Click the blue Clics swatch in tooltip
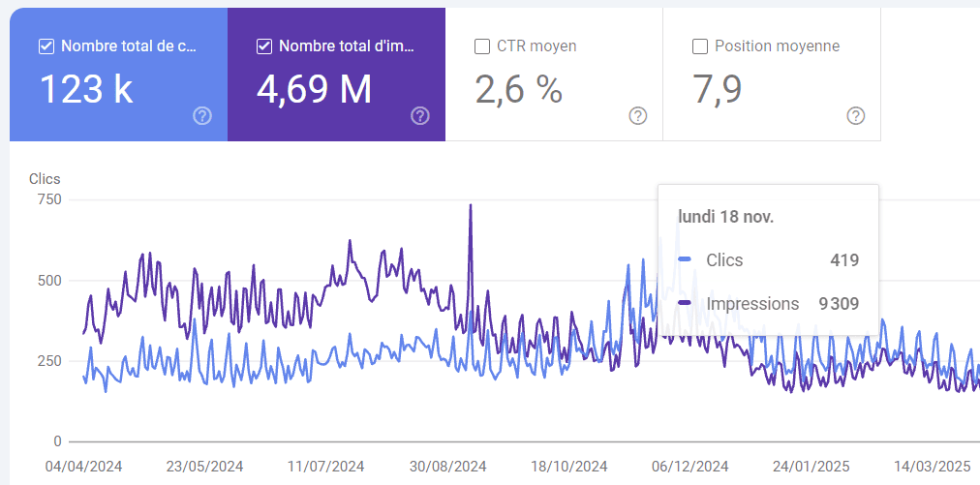This screenshot has height=485, width=980. coord(686,259)
